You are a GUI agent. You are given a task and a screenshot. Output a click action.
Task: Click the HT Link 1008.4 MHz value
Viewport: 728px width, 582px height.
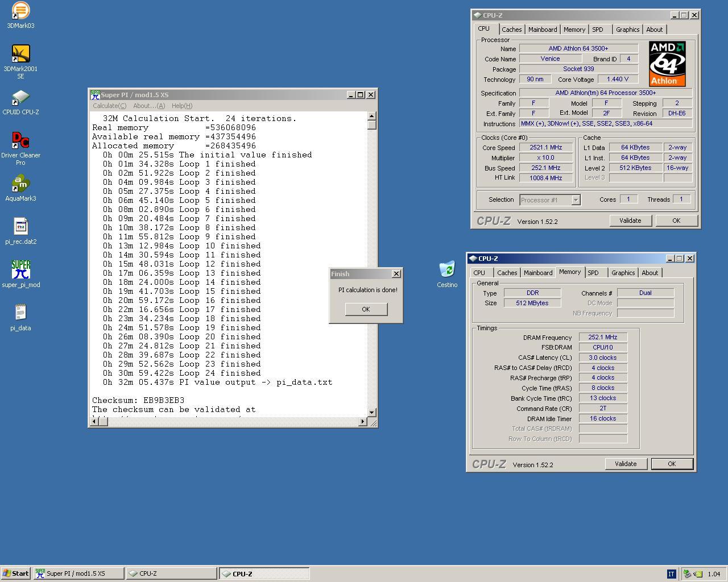[546, 178]
